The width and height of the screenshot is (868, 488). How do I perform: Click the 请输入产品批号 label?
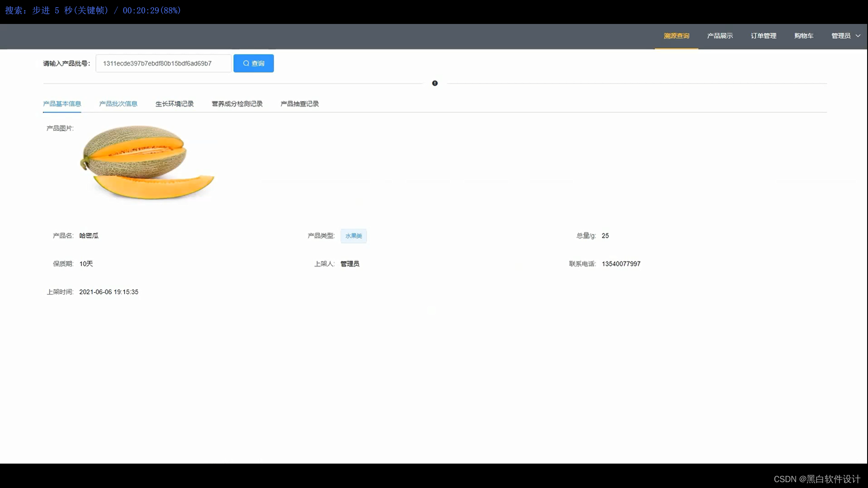[66, 63]
